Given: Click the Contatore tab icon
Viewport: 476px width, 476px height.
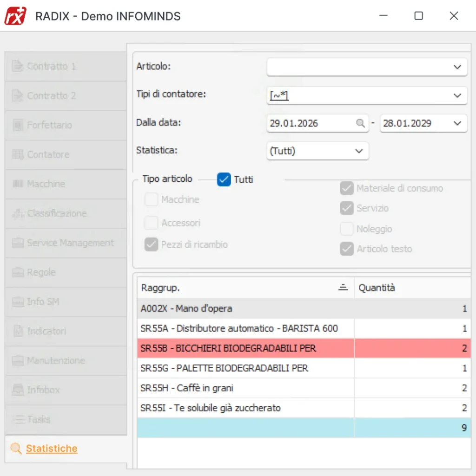Looking at the screenshot, I should (x=18, y=155).
